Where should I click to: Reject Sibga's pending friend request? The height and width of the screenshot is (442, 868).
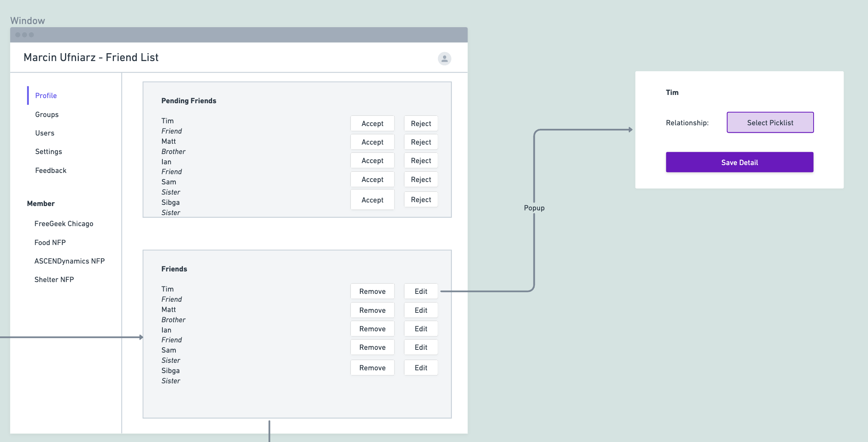(421, 199)
